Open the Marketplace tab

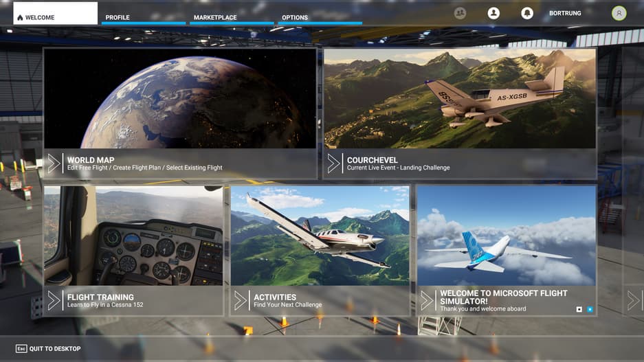[232, 17]
